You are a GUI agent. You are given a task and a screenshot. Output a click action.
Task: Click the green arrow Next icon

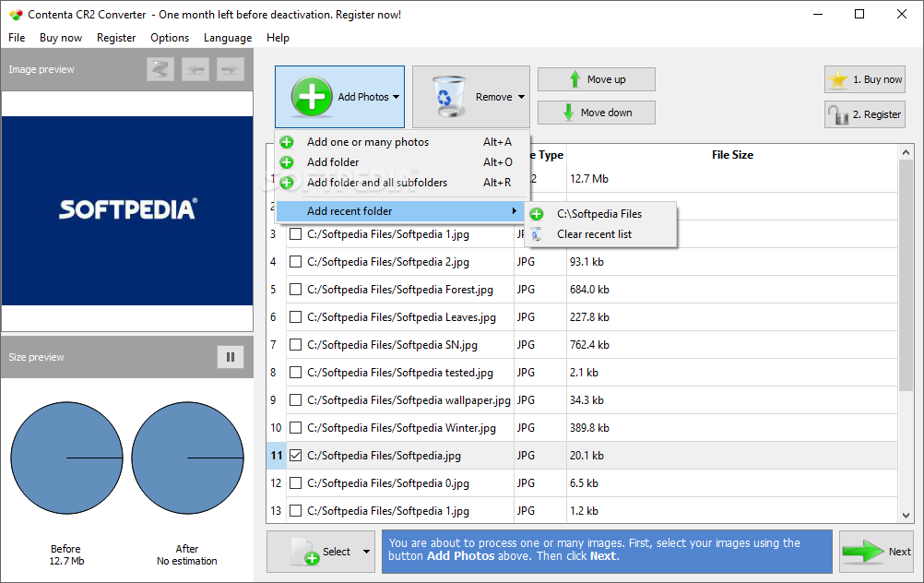click(x=863, y=552)
